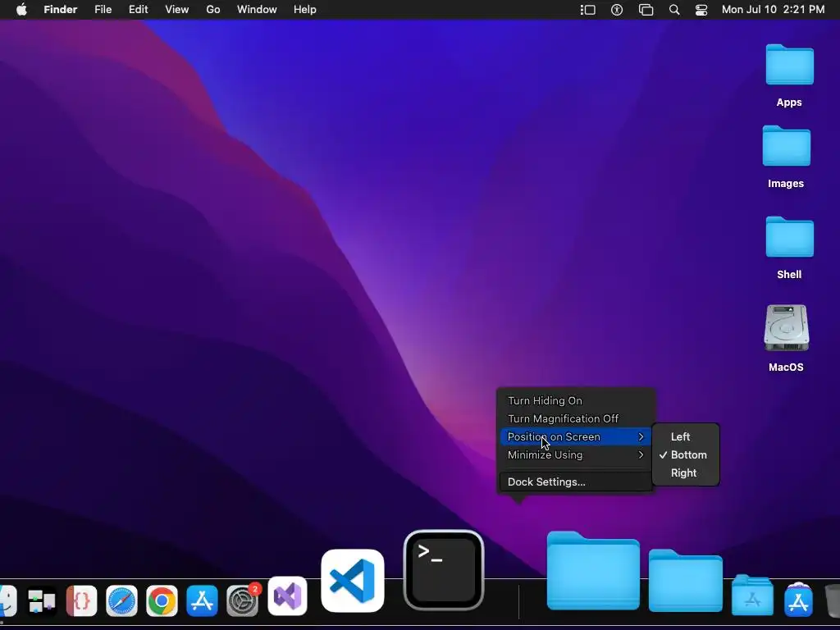840x630 pixels.
Task: Expand Position on Screen submenu
Action: coord(576,437)
